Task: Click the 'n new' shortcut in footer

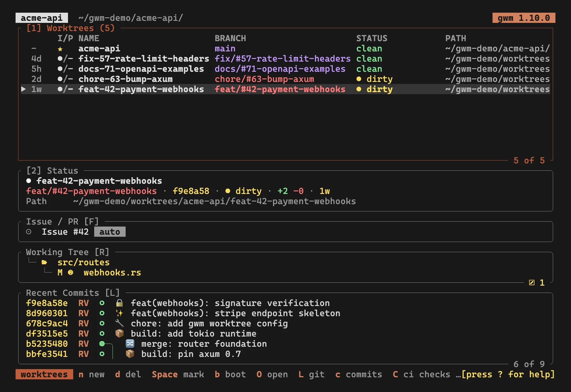Action: [91, 374]
